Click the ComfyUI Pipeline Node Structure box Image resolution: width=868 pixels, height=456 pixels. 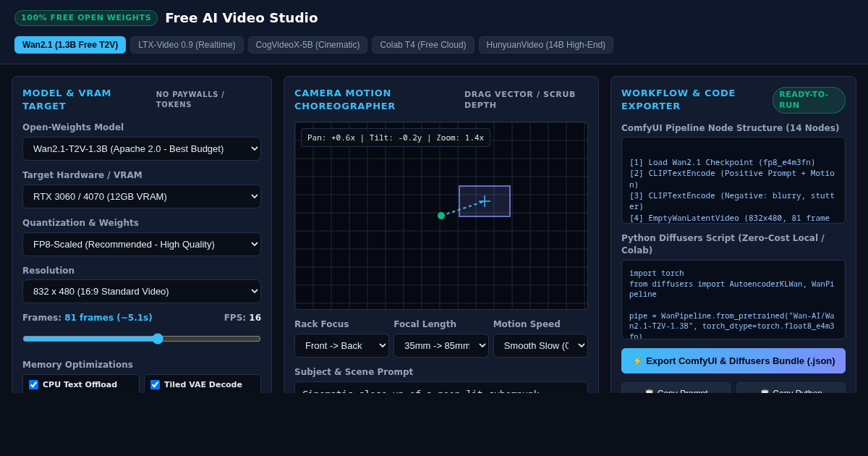tap(733, 180)
